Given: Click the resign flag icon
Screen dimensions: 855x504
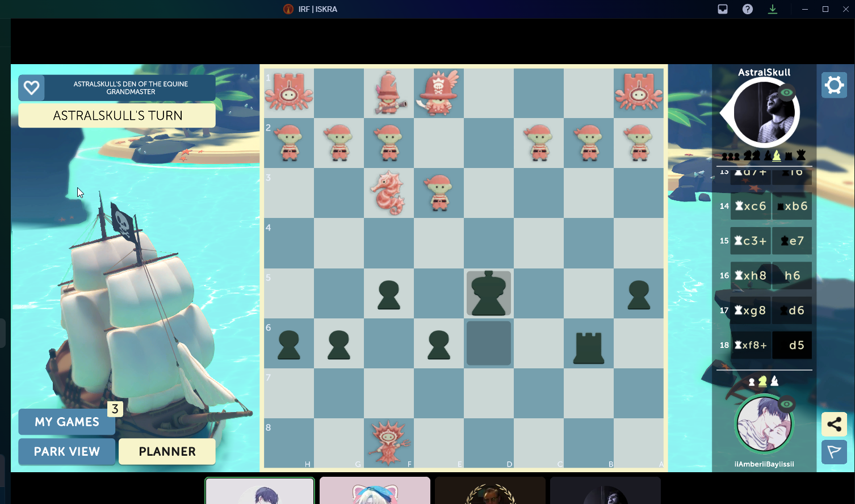Looking at the screenshot, I should (x=834, y=452).
